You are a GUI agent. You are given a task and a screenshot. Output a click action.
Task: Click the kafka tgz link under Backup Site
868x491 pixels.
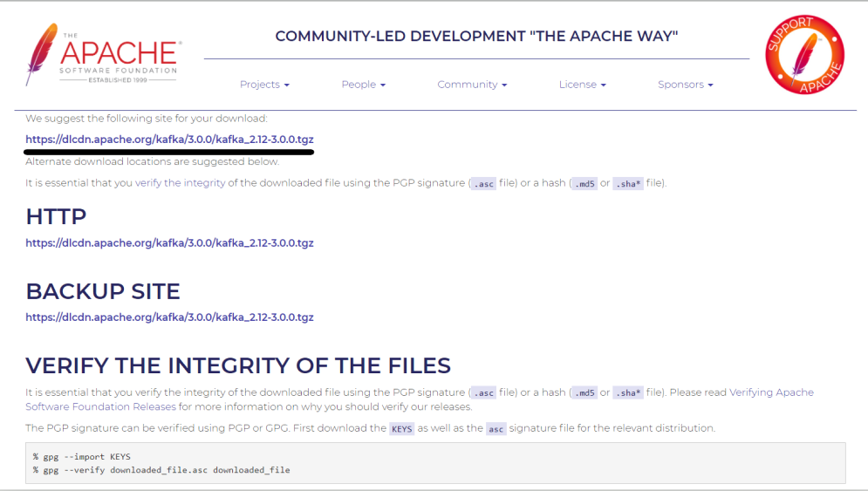(169, 317)
